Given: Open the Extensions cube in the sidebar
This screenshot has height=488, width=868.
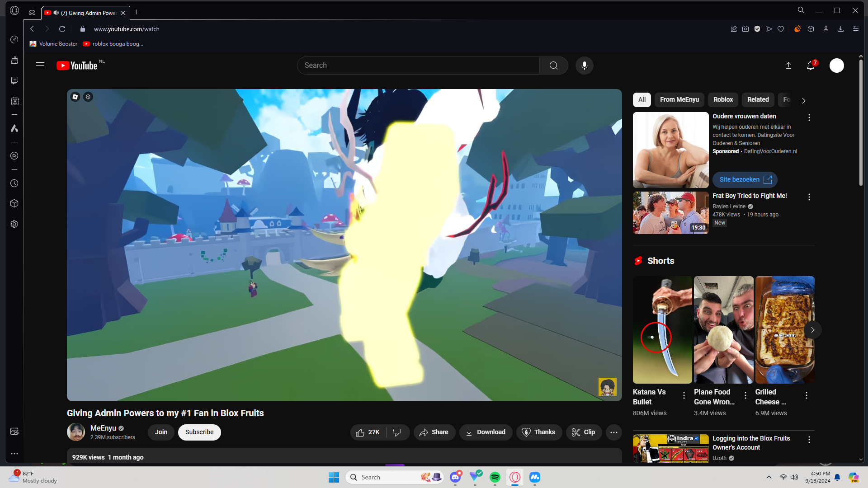Looking at the screenshot, I should 14,203.
